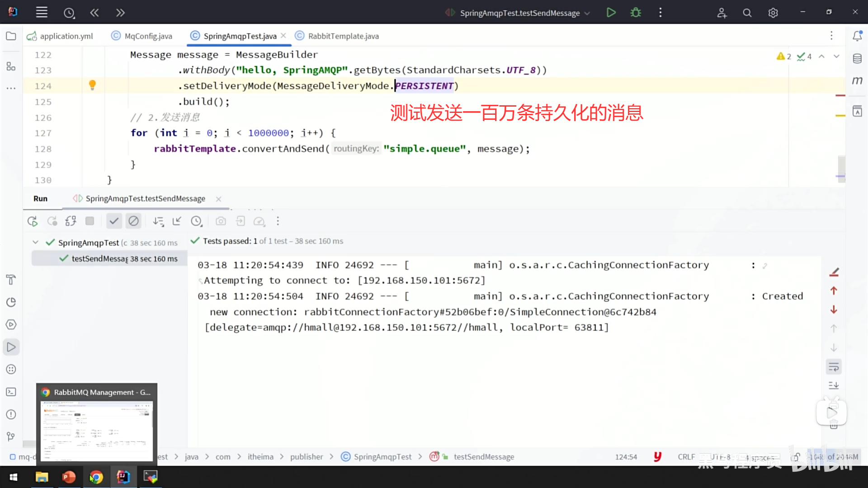Screen dimensions: 868x488
Task: Open the Git tool window icon
Action: (x=11, y=436)
